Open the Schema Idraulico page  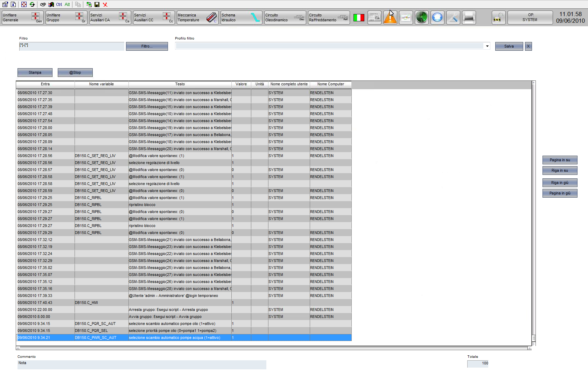tap(241, 17)
